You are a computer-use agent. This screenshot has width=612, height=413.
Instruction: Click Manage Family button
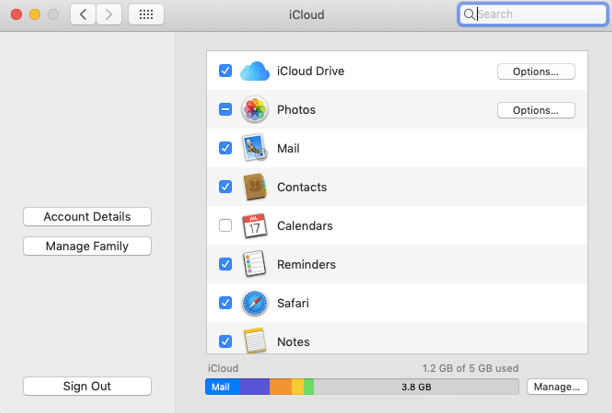point(87,246)
